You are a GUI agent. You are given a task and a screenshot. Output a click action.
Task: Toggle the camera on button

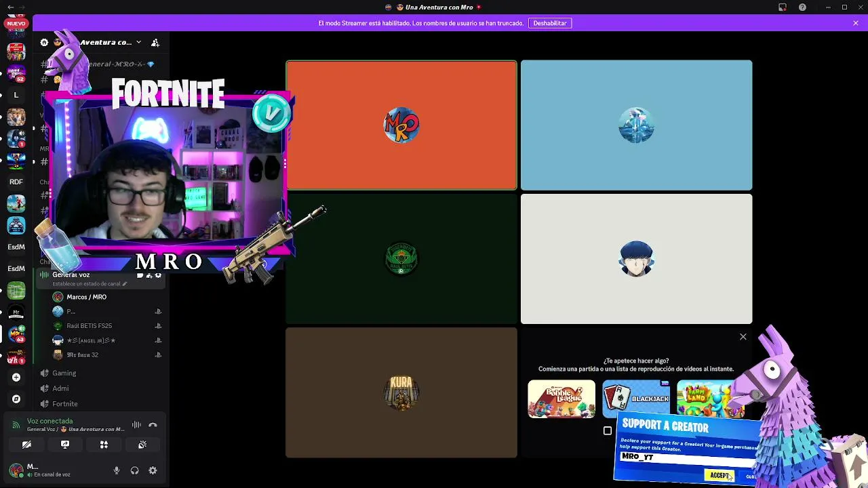click(x=26, y=445)
